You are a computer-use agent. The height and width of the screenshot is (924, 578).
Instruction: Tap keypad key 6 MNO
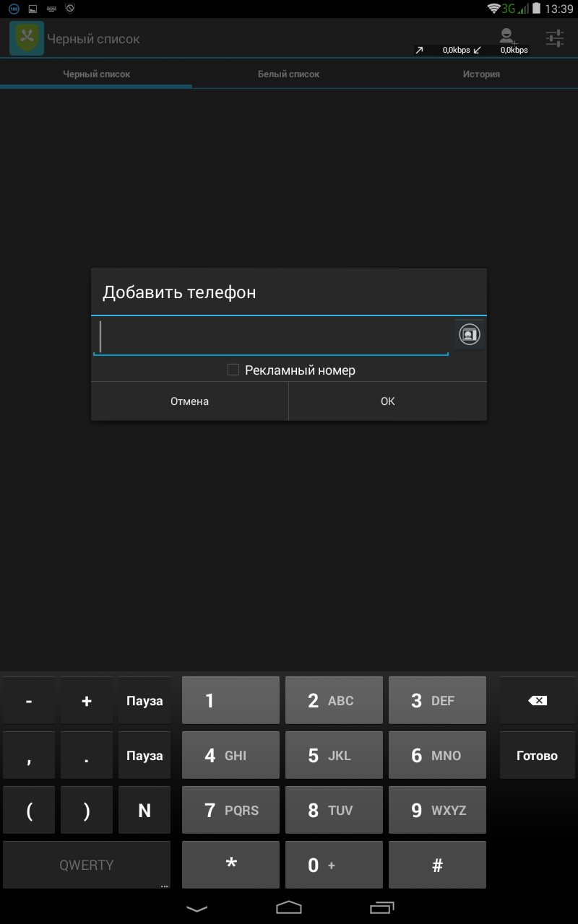click(437, 755)
